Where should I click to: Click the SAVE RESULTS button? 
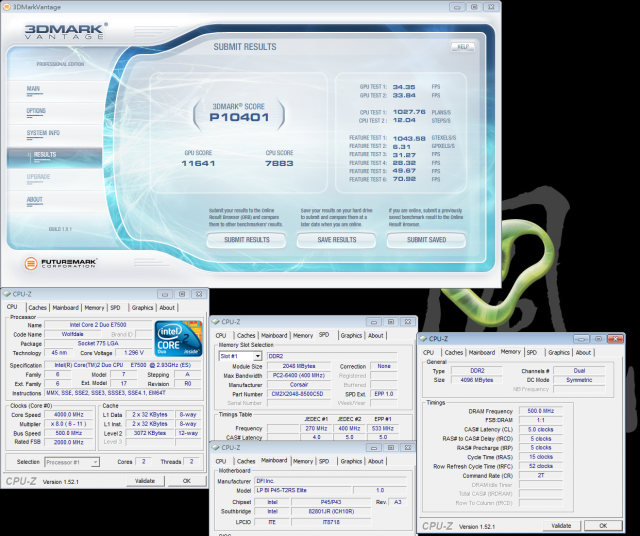pos(336,240)
